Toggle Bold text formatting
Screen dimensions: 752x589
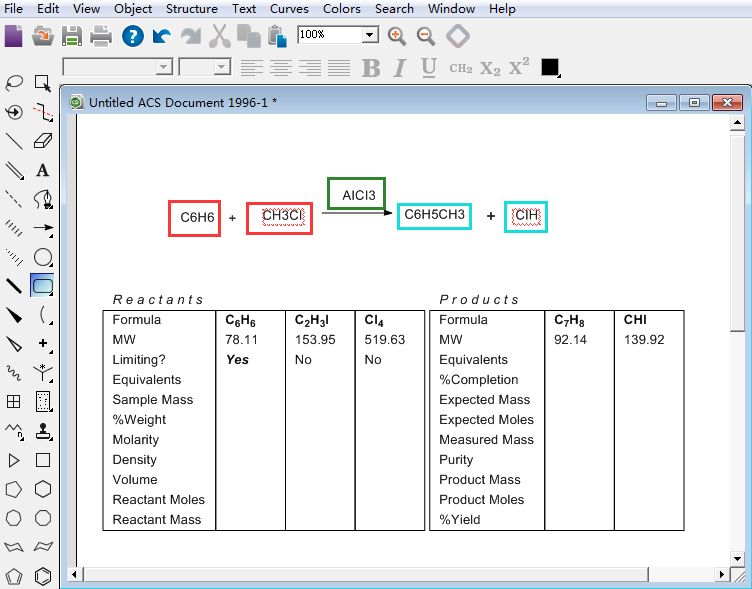click(371, 68)
